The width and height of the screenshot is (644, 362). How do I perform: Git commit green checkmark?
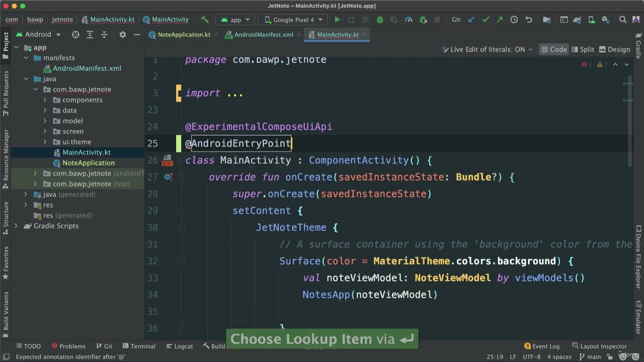(486, 20)
